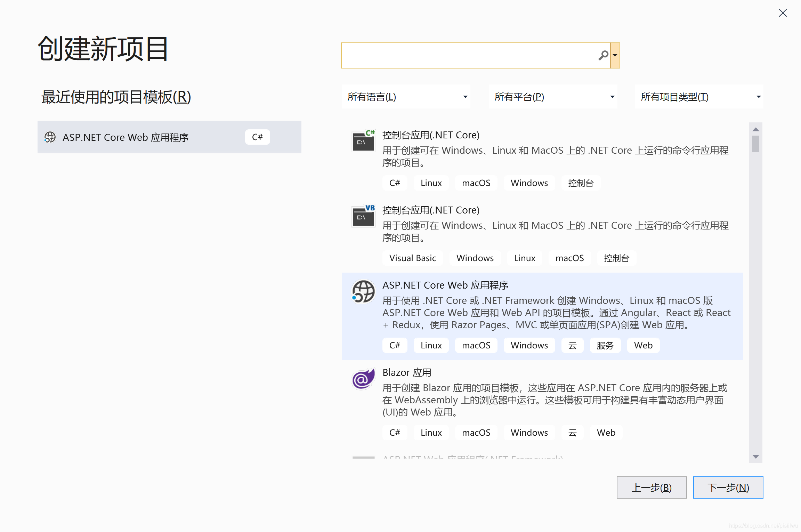Select the Visual Basic 控制台应用 template
This screenshot has width=801, height=532.
point(430,210)
